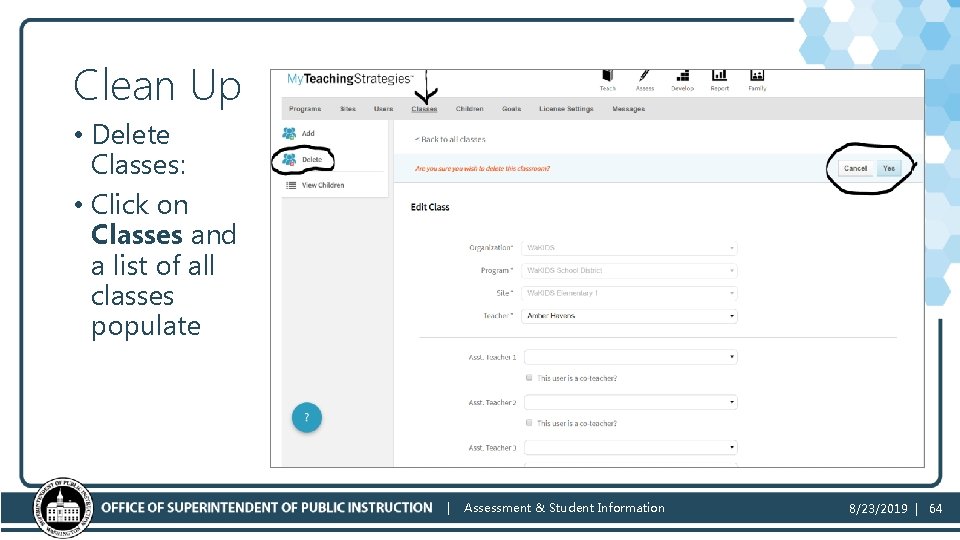
Task: Go to the Goals tab
Action: click(511, 109)
